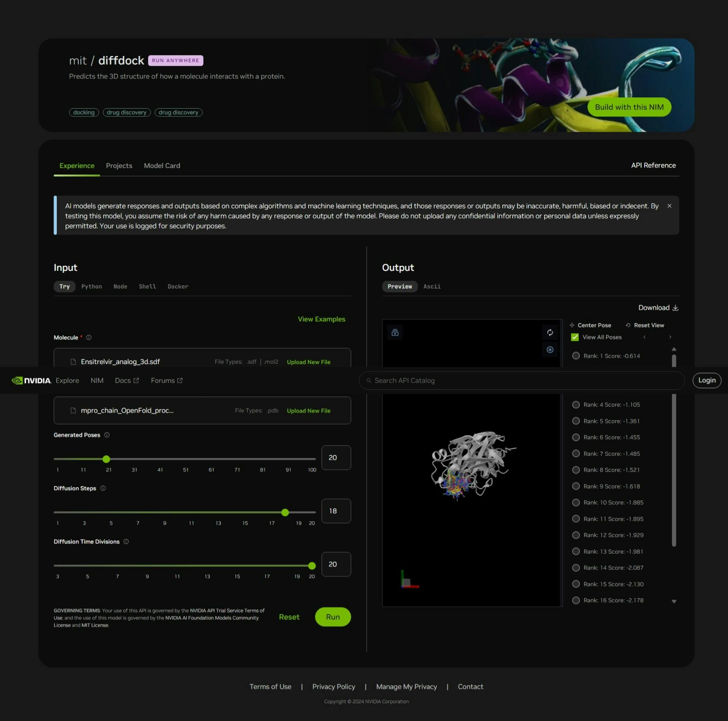This screenshot has width=728, height=721.
Task: Click the rotate/spin icon in the viewer
Action: (x=550, y=333)
